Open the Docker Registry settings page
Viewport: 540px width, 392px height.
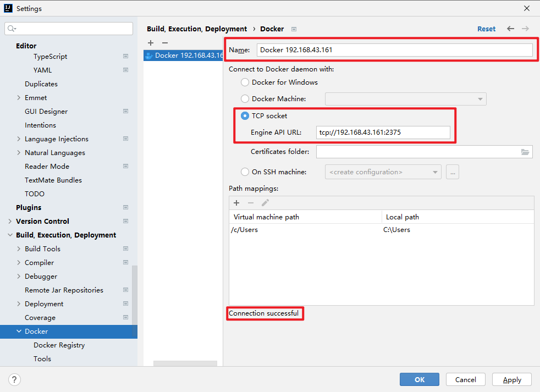pos(59,345)
